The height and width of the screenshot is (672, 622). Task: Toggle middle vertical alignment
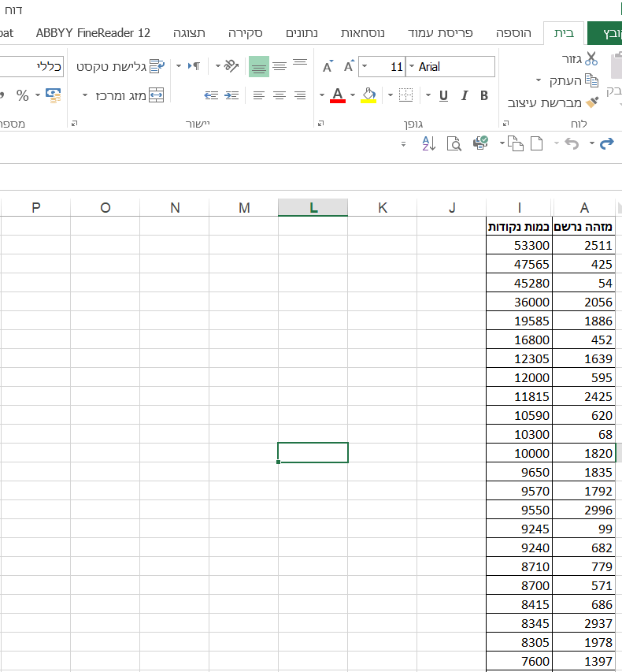coord(280,66)
